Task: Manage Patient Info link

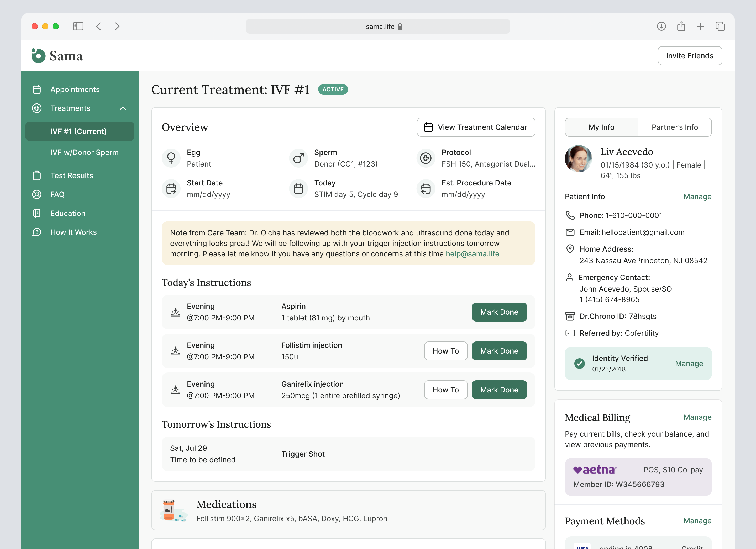Action: click(697, 196)
